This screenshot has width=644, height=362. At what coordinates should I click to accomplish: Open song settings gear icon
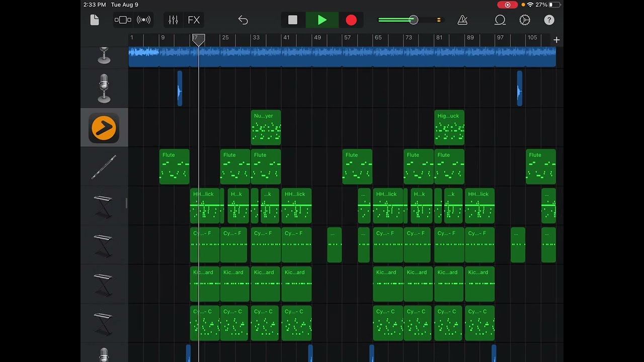525,20
